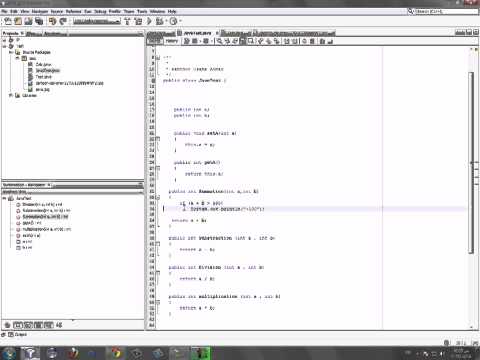480x360 pixels.
Task: Select the Division method in Navigator
Action: point(42,204)
